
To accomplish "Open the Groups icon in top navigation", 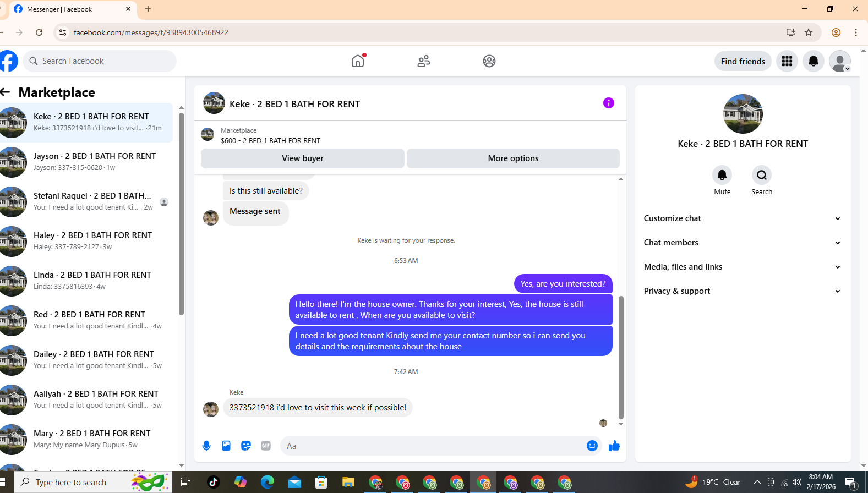I will [489, 61].
